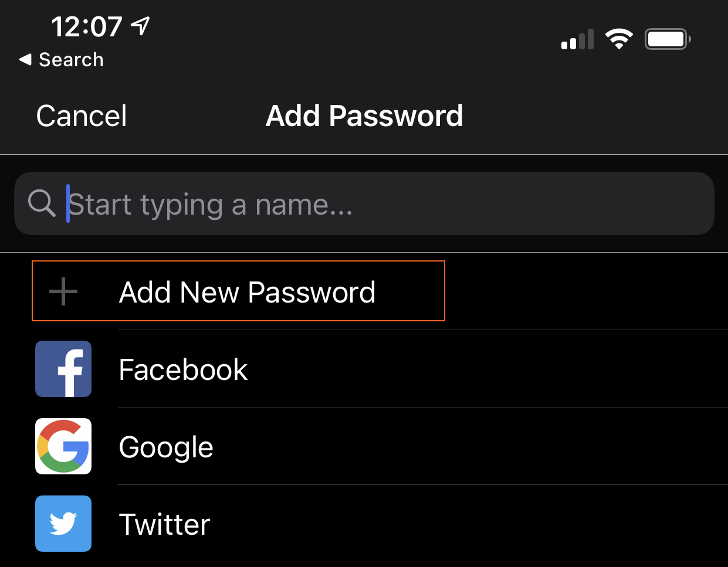Tap the back arrow beside Search
Viewport: 728px width, 567px height.
25,59
